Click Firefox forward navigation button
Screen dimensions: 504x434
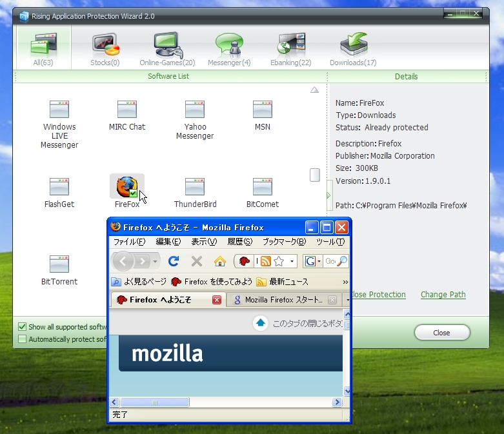(x=143, y=261)
